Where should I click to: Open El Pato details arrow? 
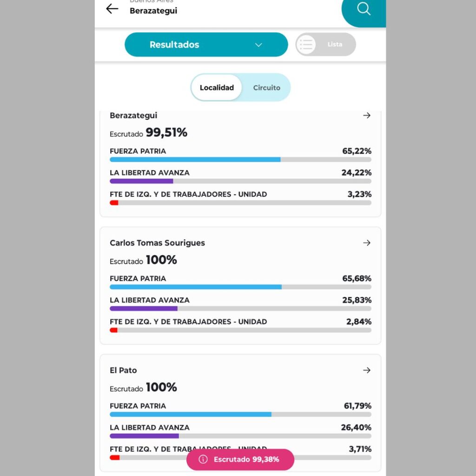click(367, 370)
